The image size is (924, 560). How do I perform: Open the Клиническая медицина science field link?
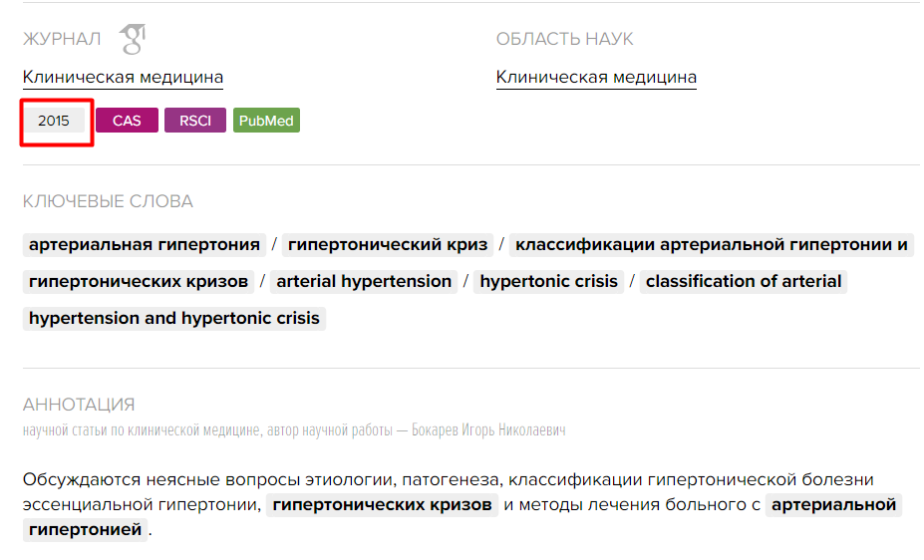596,77
